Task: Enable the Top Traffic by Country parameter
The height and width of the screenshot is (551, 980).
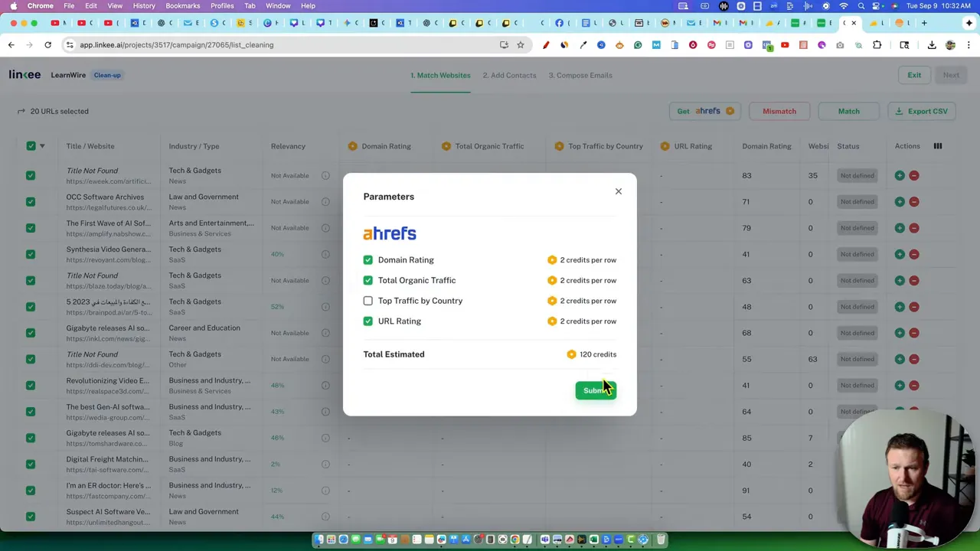Action: tap(368, 300)
